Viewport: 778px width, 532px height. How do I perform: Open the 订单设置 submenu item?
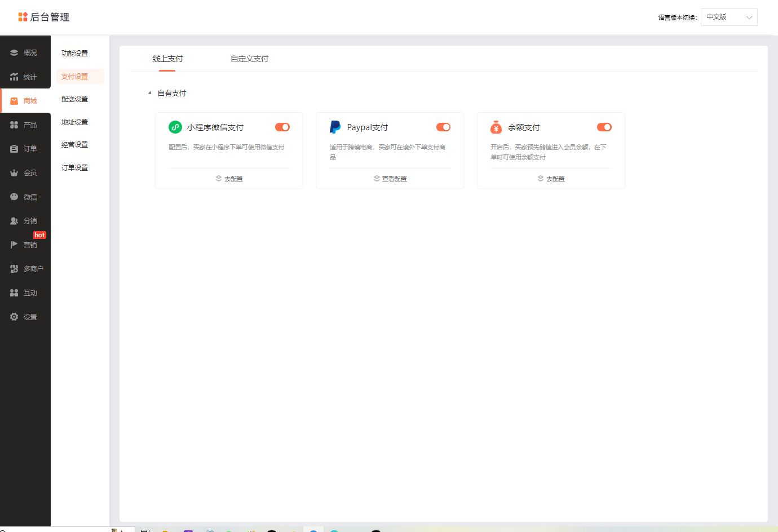[74, 167]
